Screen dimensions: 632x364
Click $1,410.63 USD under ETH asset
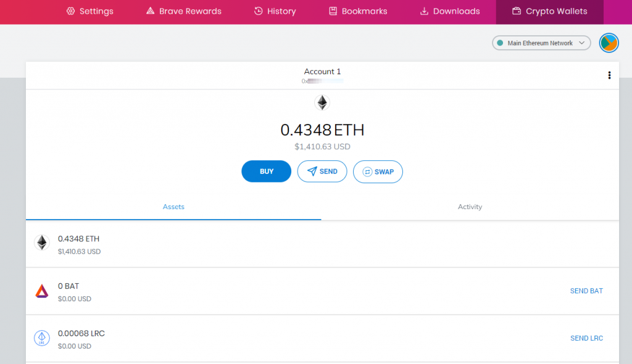pyautogui.click(x=80, y=252)
